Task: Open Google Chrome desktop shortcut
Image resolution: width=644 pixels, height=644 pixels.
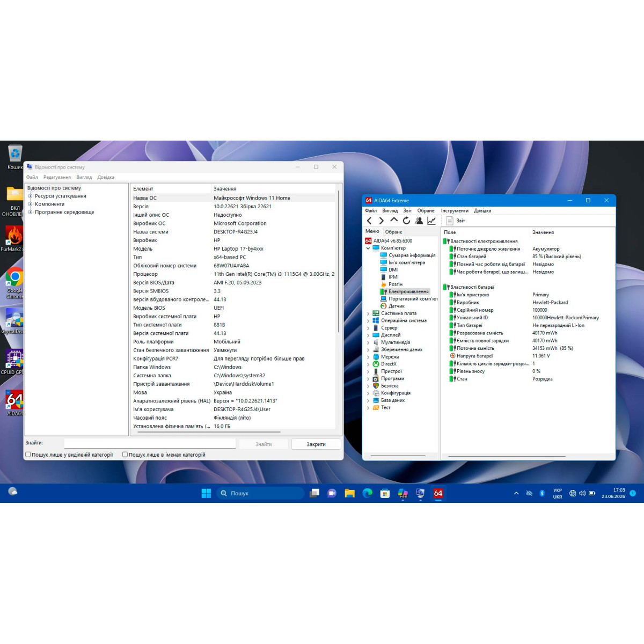Action: click(x=14, y=283)
